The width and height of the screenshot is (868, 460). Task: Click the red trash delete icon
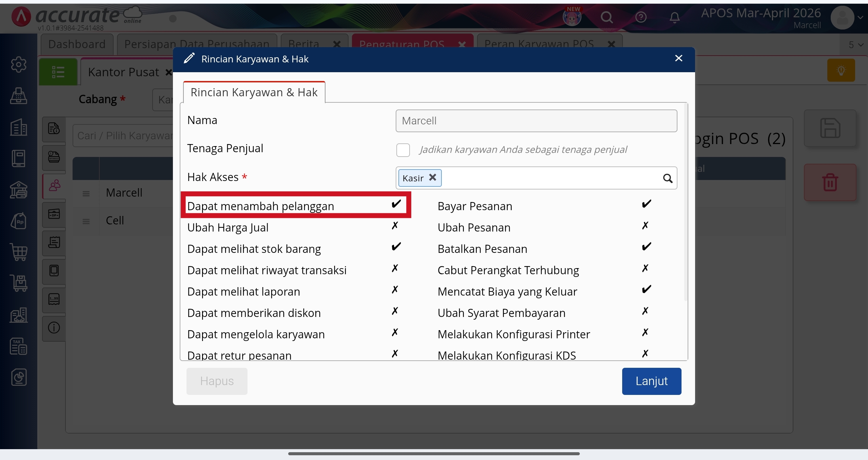(830, 182)
